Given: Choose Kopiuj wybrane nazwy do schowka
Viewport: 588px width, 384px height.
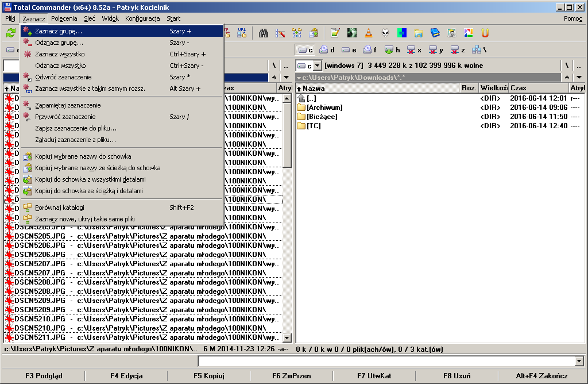Looking at the screenshot, I should click(122, 156).
